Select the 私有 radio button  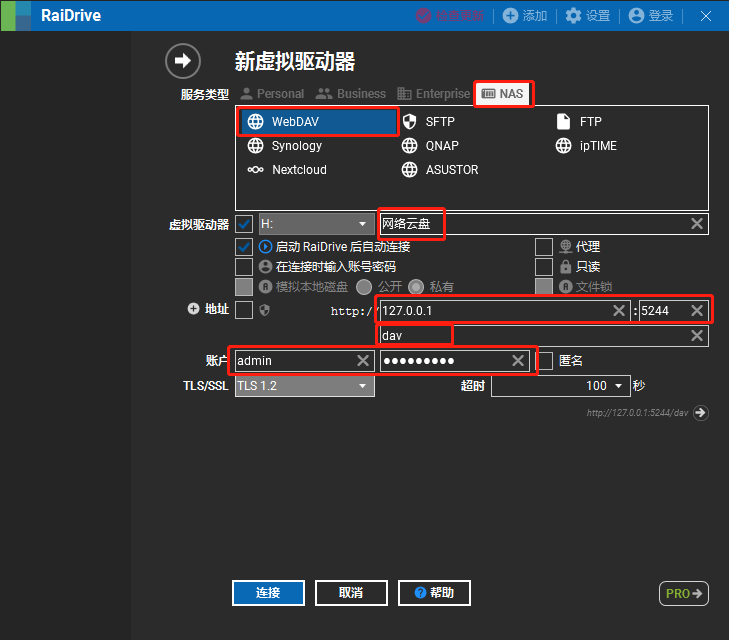(x=416, y=287)
